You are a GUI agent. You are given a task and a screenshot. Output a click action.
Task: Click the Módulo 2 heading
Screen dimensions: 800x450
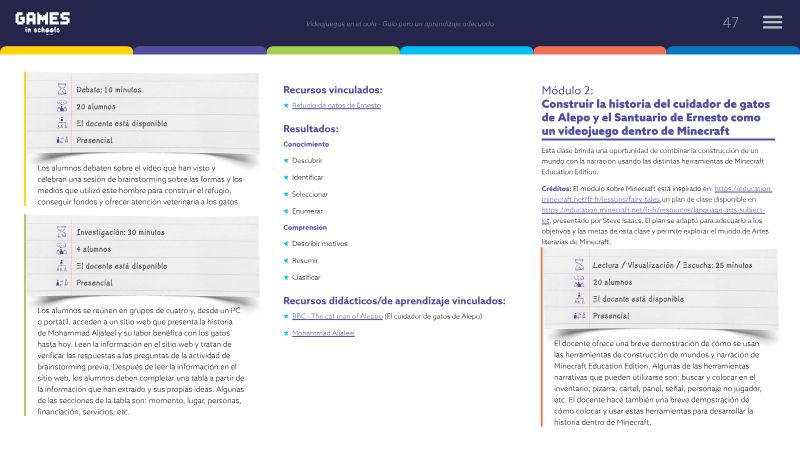(x=567, y=90)
